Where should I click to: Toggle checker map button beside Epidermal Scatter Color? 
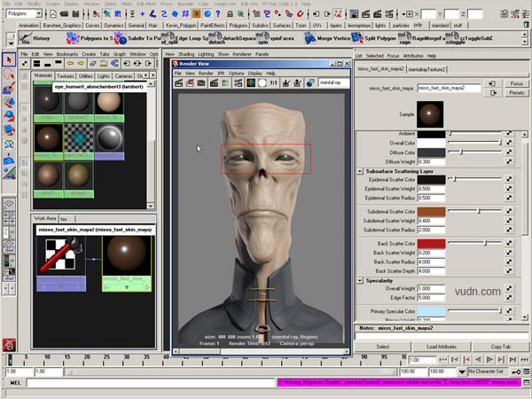coord(509,179)
